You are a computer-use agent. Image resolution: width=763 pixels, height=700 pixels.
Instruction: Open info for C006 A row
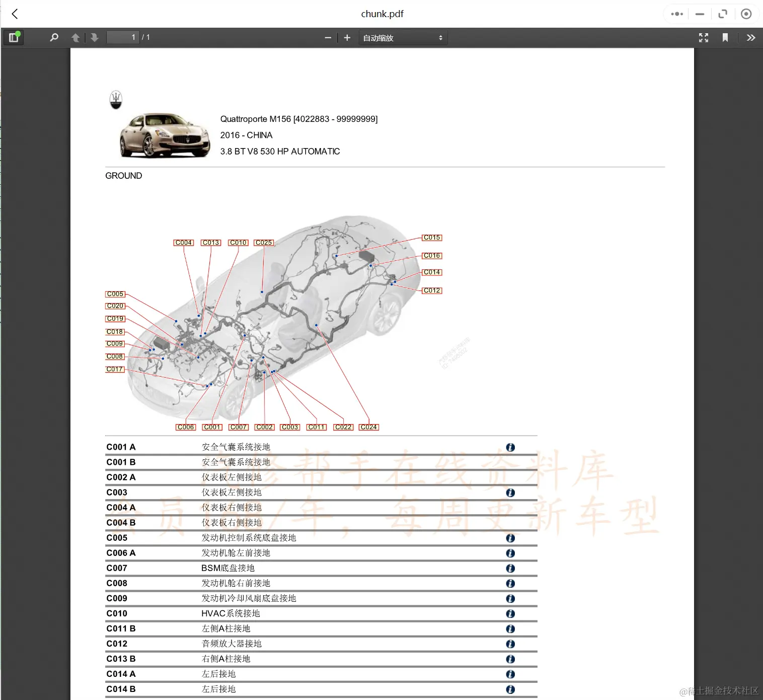[510, 553]
